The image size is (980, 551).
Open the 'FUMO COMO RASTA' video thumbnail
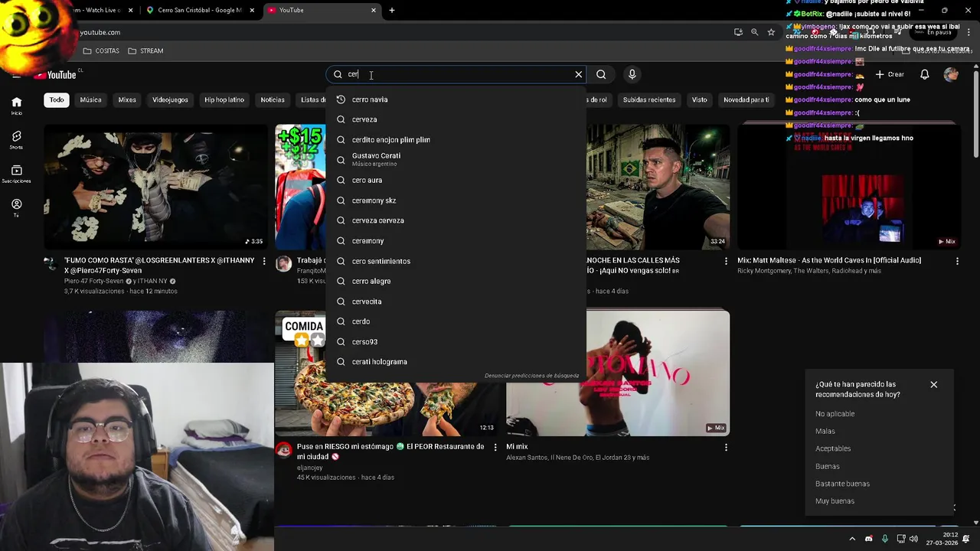click(156, 187)
